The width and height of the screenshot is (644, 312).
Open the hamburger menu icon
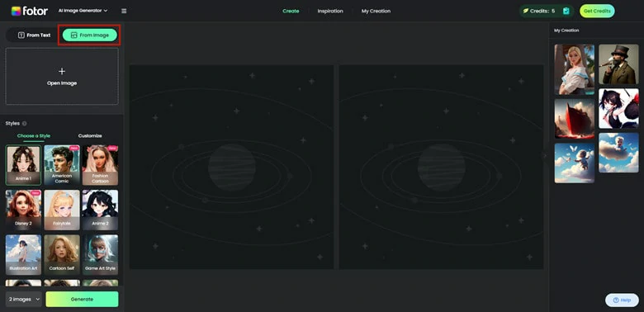tap(124, 11)
